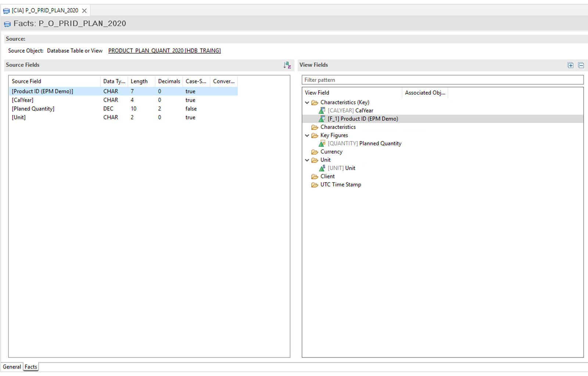
Task: Click into the Filter pattern field
Action: (442, 80)
